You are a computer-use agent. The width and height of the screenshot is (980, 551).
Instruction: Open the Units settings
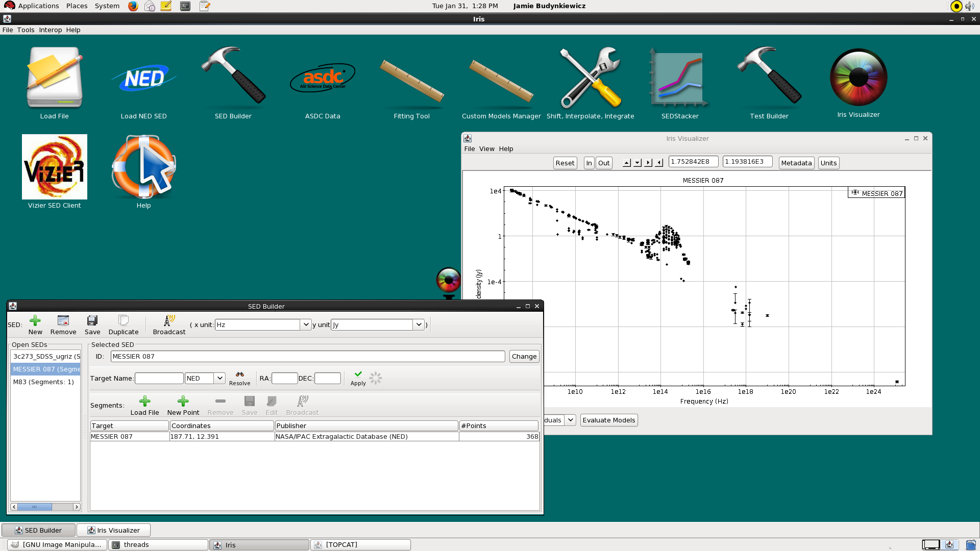point(828,163)
